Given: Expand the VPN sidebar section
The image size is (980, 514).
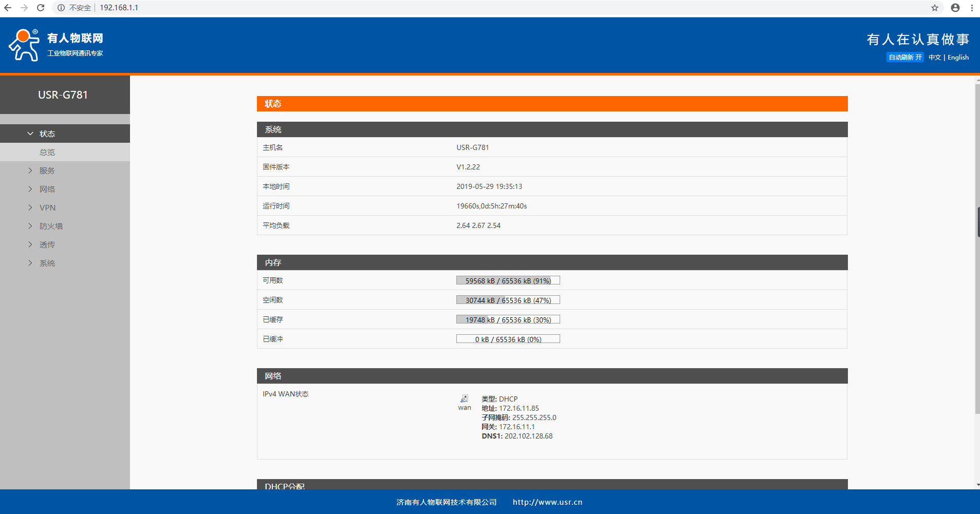Looking at the screenshot, I should coord(47,207).
